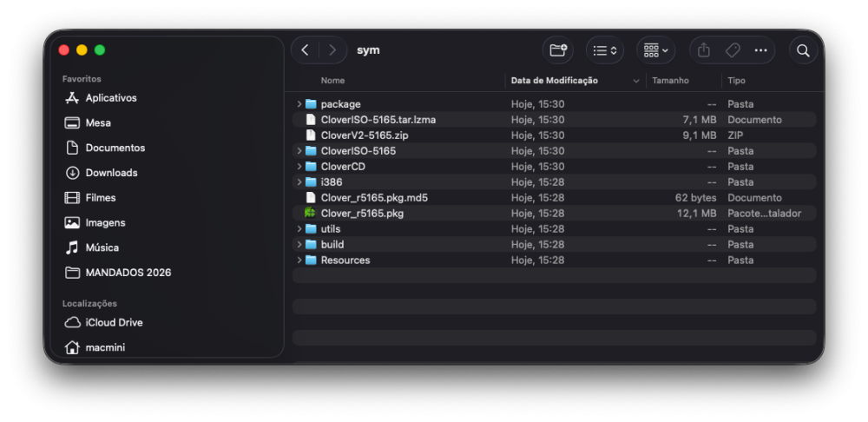The height and width of the screenshot is (422, 868).
Task: Click the magnifier search icon
Action: point(803,50)
